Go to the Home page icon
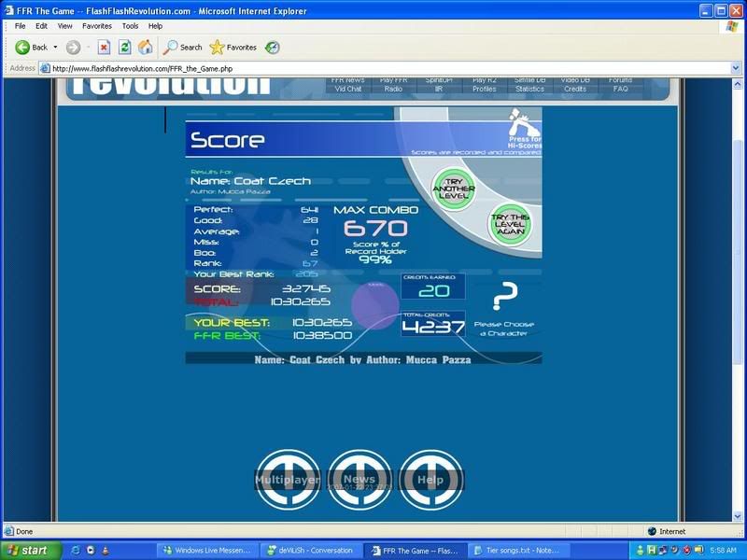 click(145, 47)
